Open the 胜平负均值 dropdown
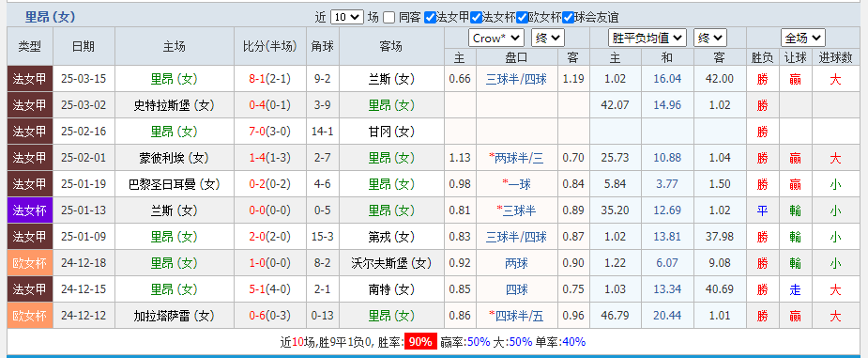Screen dimensions: 868x358 [x=647, y=39]
